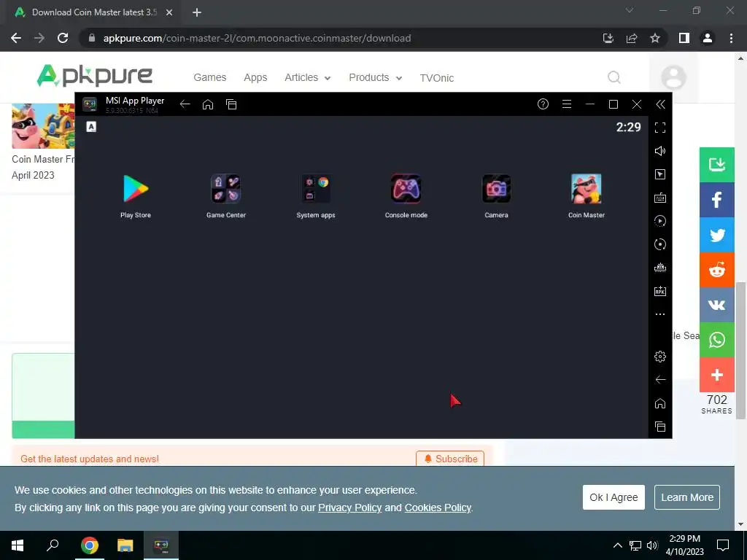Click the plus more-shares button
The width and height of the screenshot is (747, 560).
pyautogui.click(x=717, y=376)
